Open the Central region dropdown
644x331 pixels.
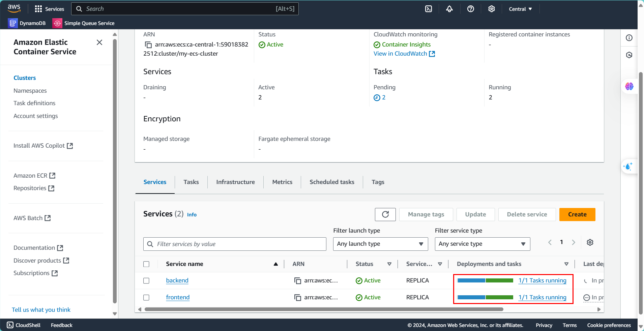[520, 9]
